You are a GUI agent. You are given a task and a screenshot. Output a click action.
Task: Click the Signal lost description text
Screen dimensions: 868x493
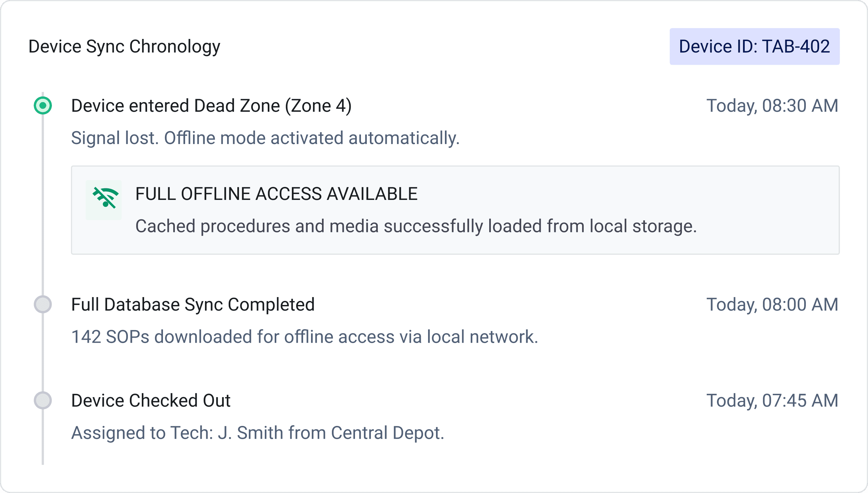click(x=265, y=138)
